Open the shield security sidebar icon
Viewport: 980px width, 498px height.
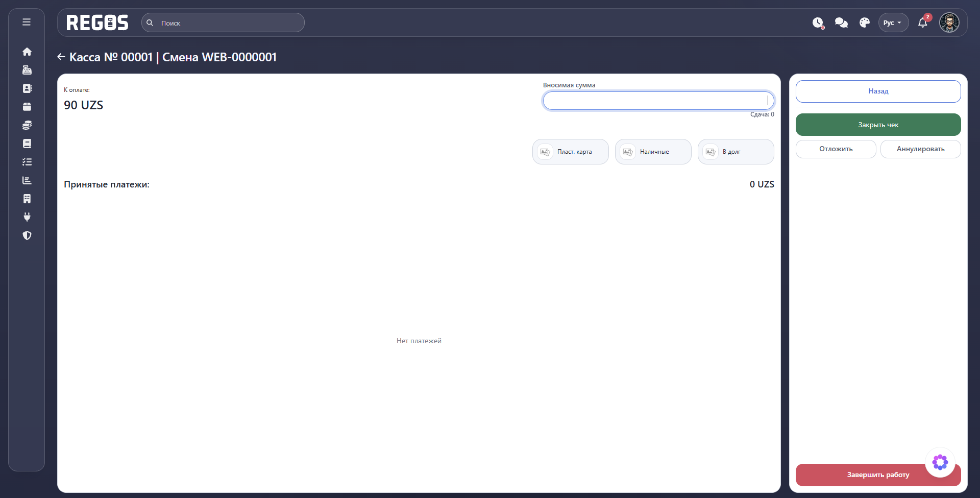tap(27, 235)
